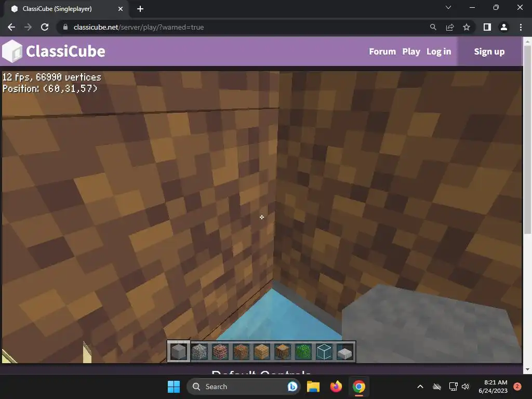Open Chrome's three-dot menu
532x399 pixels.
pos(521,27)
